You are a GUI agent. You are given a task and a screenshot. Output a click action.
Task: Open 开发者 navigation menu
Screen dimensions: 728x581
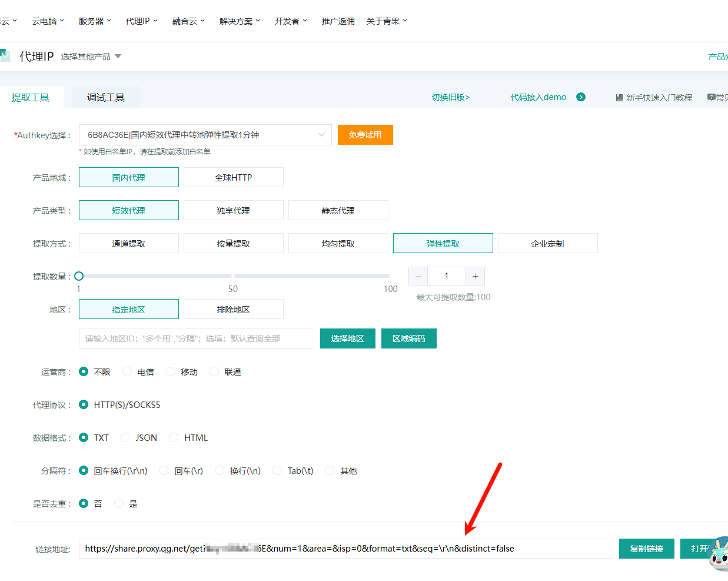click(x=291, y=21)
